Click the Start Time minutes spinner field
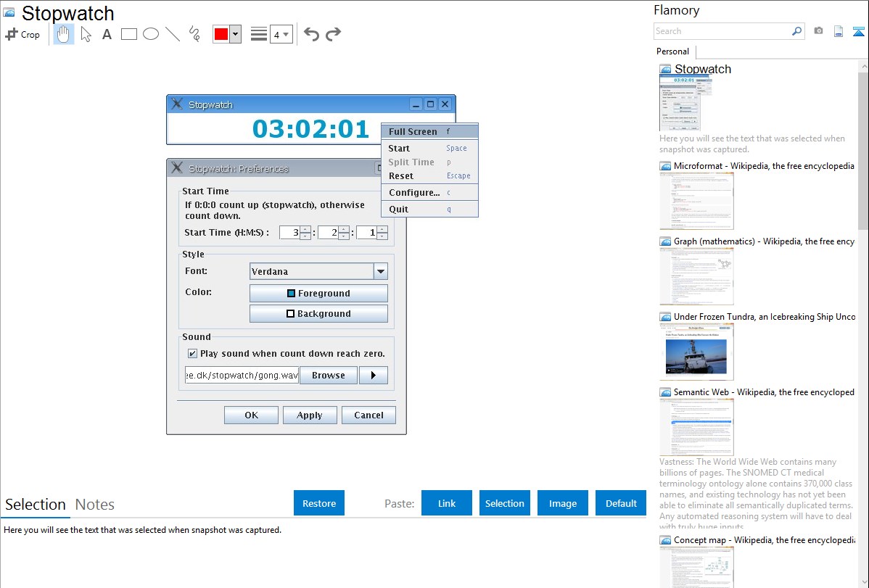This screenshot has height=588, width=869. tap(334, 233)
